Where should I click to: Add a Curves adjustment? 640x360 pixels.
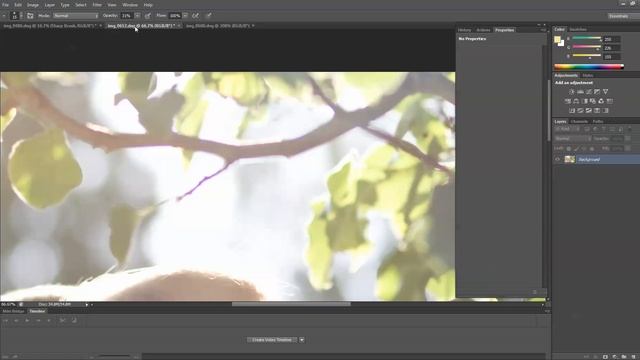tap(589, 91)
